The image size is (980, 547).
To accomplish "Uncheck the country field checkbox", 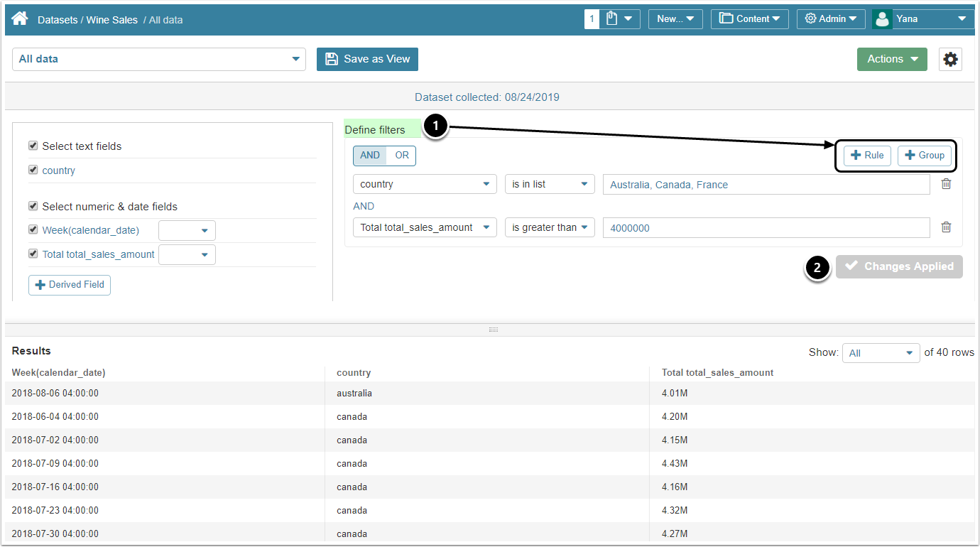I will click(33, 170).
